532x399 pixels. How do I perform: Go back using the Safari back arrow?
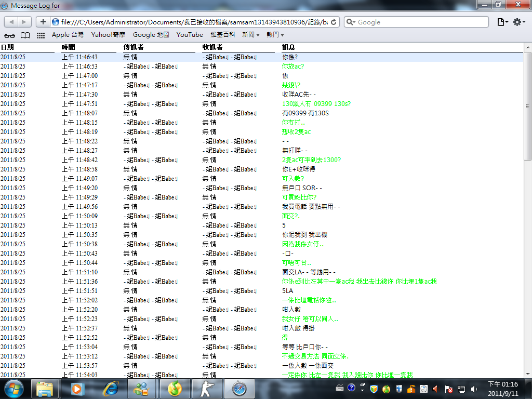pyautogui.click(x=11, y=22)
